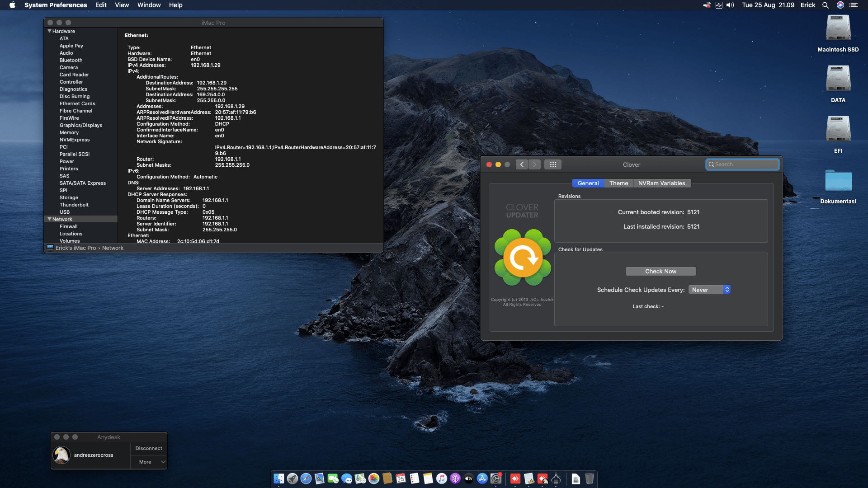Open App Store from the Dock
This screenshot has width=868, height=488.
click(482, 479)
